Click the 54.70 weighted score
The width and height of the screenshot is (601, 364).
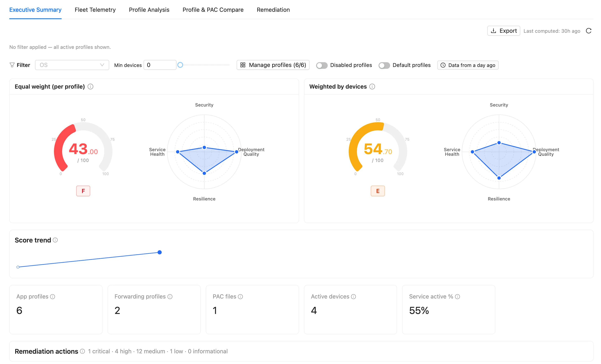[378, 149]
